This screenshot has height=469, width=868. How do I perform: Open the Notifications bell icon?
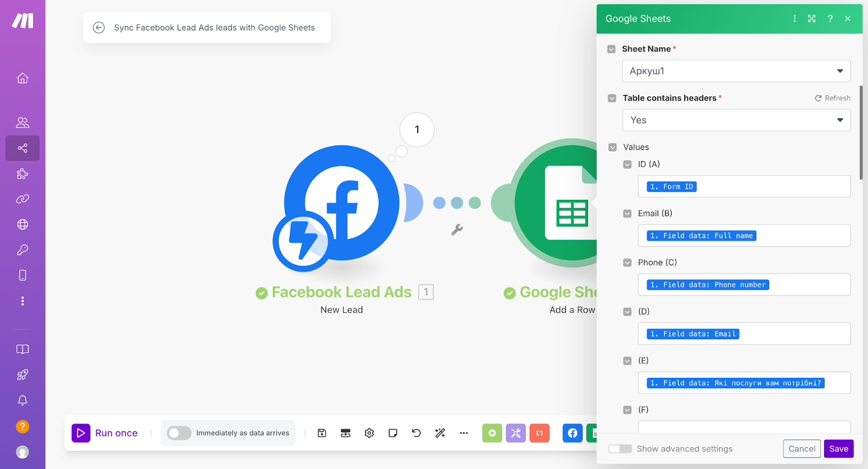click(x=22, y=400)
